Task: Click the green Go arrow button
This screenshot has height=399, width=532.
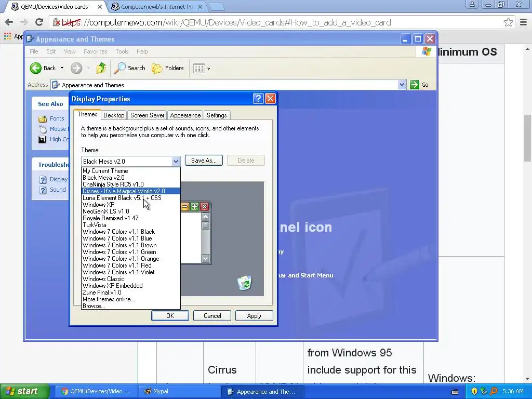Action: pos(414,85)
